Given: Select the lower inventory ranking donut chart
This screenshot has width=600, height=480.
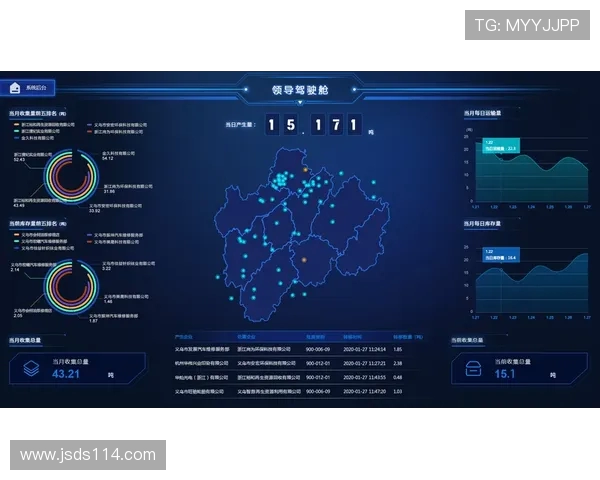Looking at the screenshot, I should [x=63, y=284].
